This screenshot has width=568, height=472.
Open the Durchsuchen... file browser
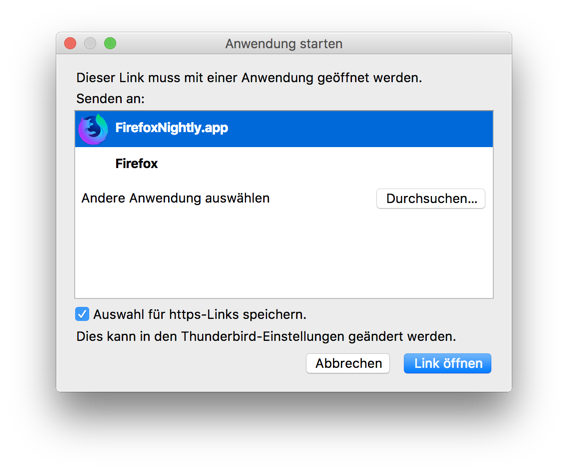tap(431, 199)
